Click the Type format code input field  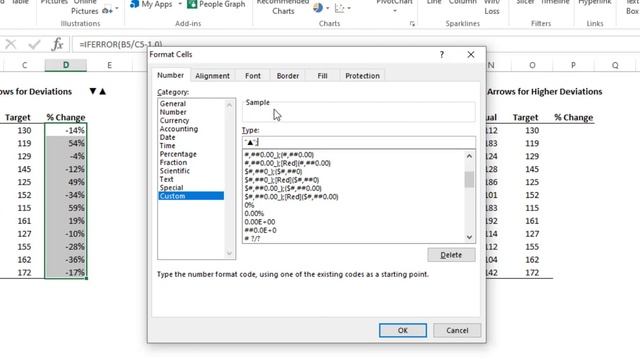point(358,142)
